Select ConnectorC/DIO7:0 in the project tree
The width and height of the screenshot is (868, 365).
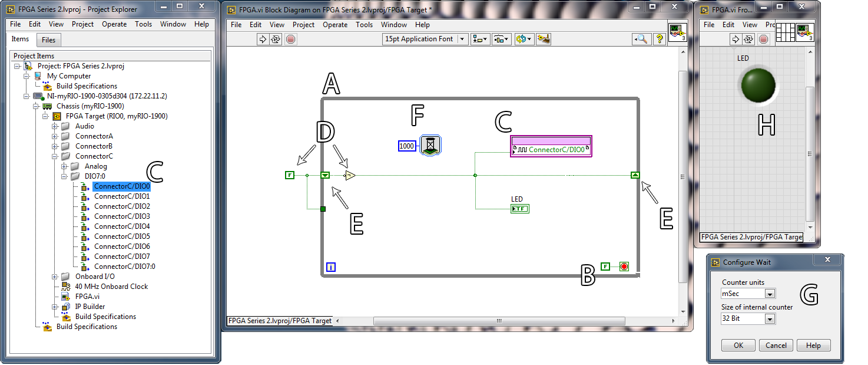(x=125, y=267)
